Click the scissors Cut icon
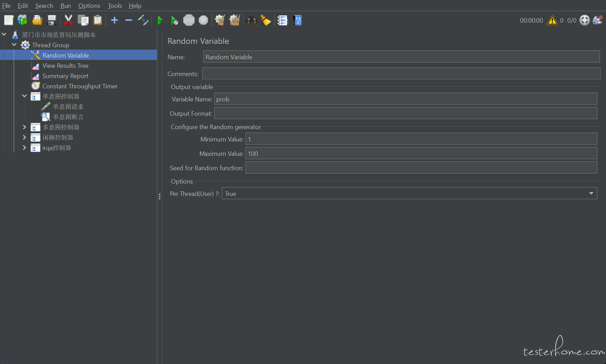Viewport: 606px width, 364px height. pyautogui.click(x=69, y=21)
